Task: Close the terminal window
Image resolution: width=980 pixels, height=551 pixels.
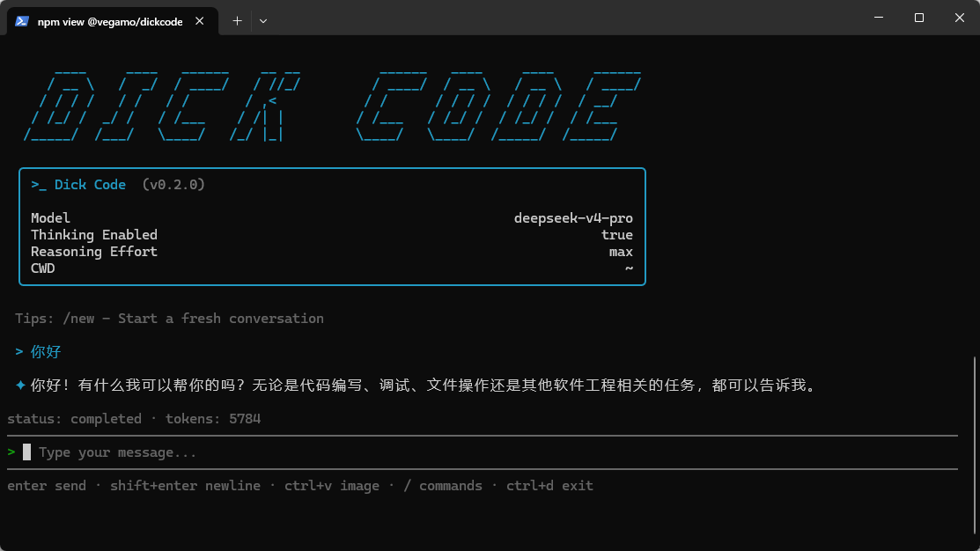Action: tap(960, 18)
